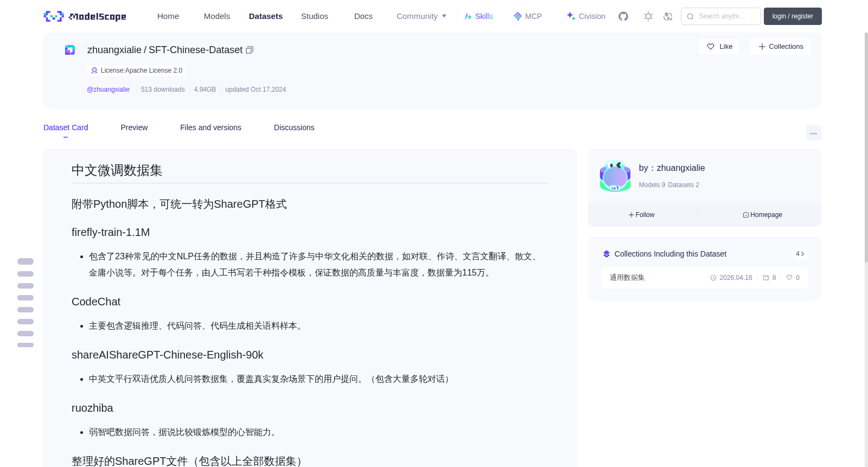Open the 通用数据集 collection
The height and width of the screenshot is (467, 868).
[704, 278]
